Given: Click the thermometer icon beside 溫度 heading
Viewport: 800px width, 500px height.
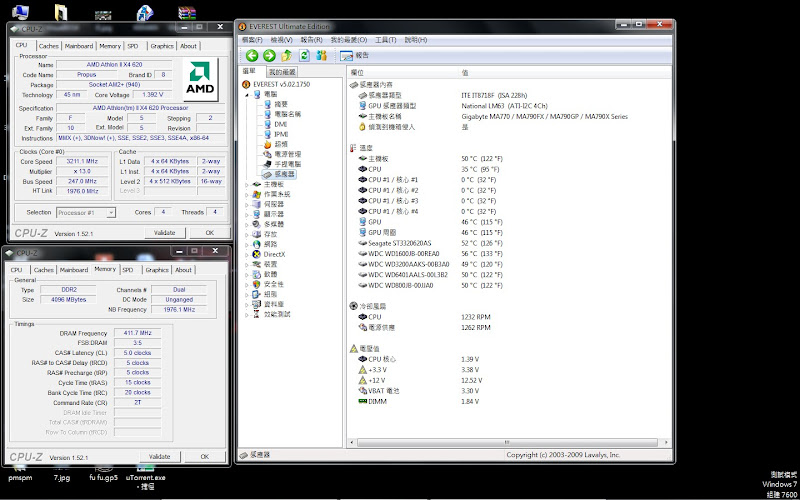Looking at the screenshot, I should click(x=353, y=148).
